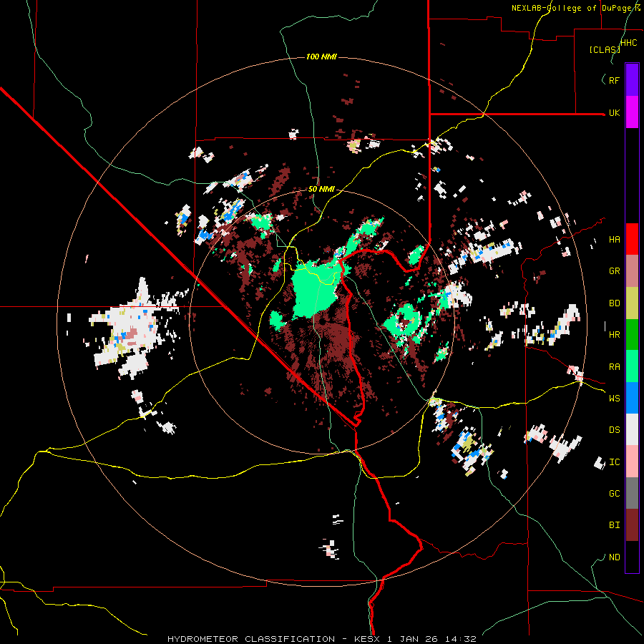Click the UK legend label

click(x=614, y=113)
